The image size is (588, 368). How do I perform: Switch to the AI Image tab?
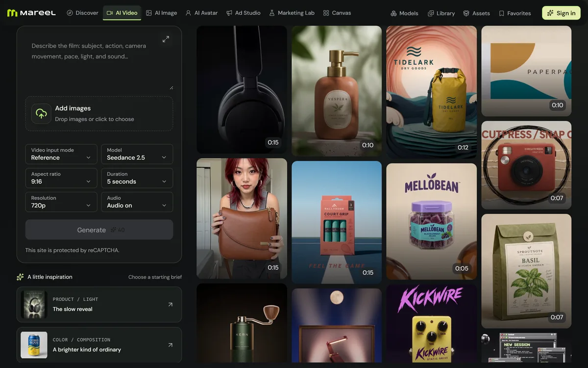[x=161, y=13]
